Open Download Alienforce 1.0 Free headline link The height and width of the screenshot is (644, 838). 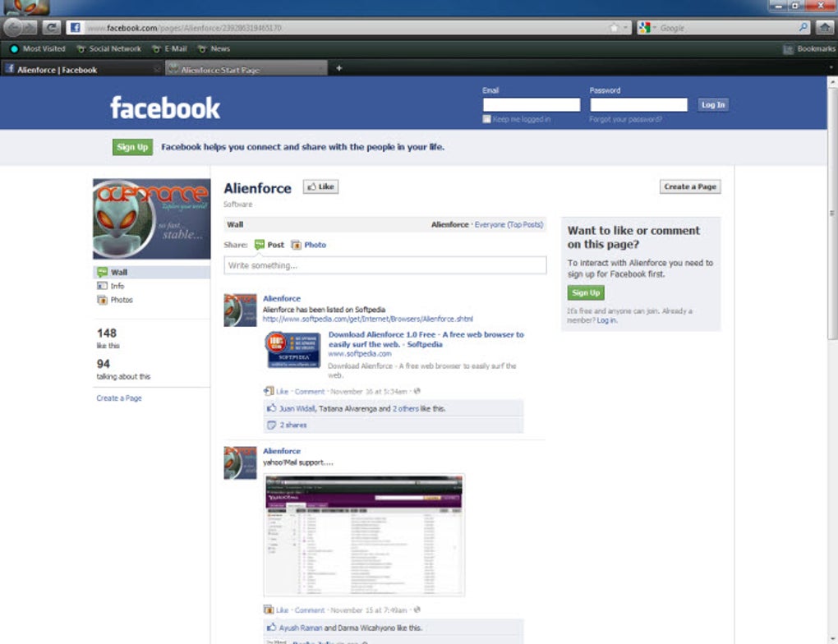click(x=426, y=339)
